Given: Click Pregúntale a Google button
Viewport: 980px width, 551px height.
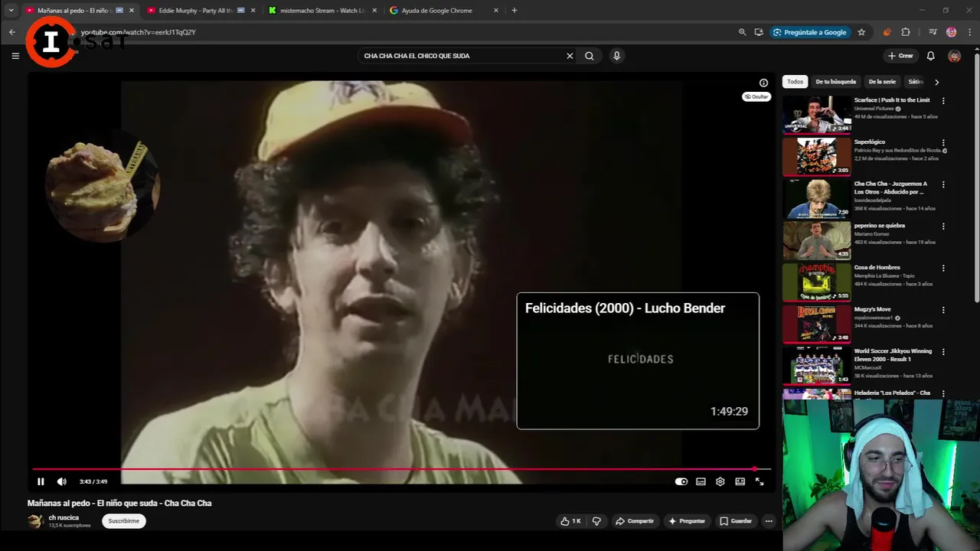Looking at the screenshot, I should (x=810, y=32).
